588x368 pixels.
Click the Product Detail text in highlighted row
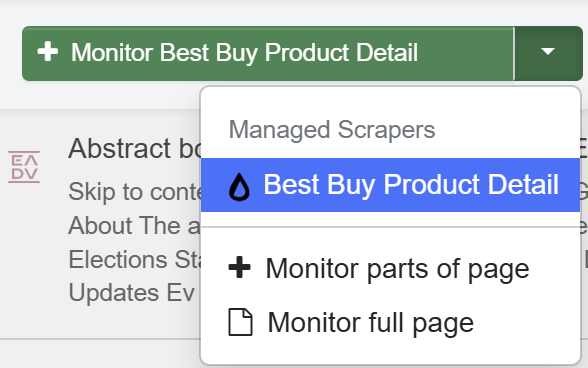click(471, 185)
